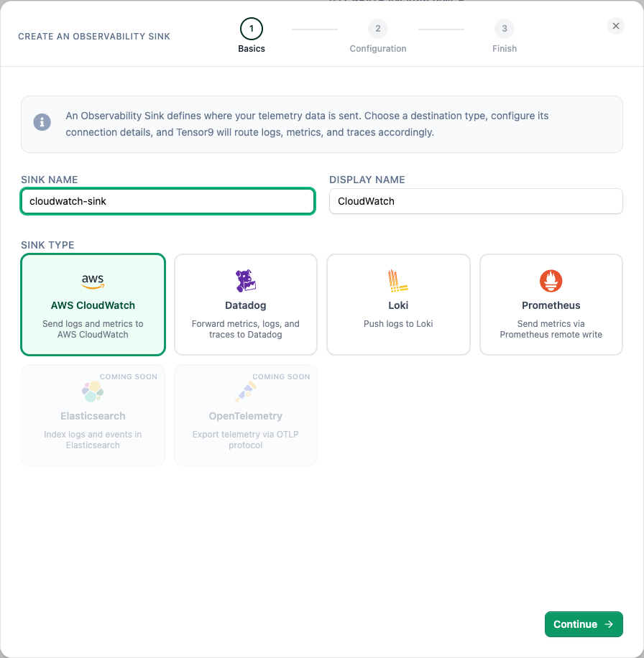The width and height of the screenshot is (644, 658).
Task: Click the Datadog dog logo icon
Action: [x=246, y=281]
